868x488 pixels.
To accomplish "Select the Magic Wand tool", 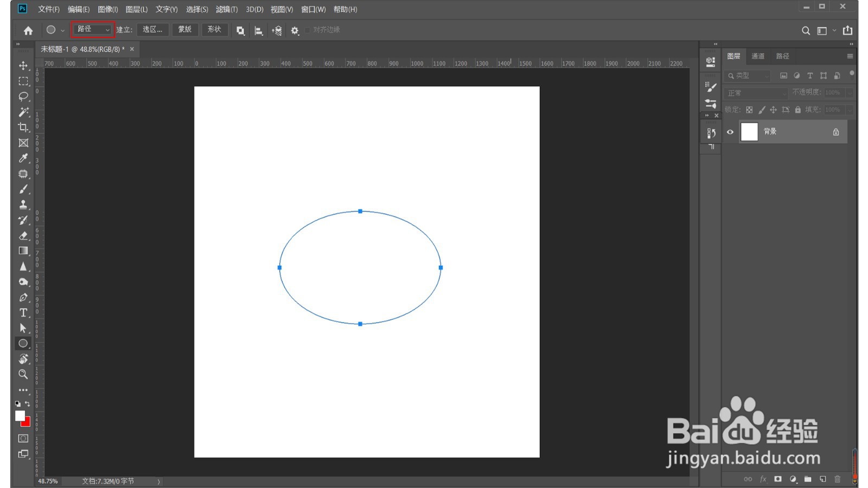I will click(x=23, y=112).
